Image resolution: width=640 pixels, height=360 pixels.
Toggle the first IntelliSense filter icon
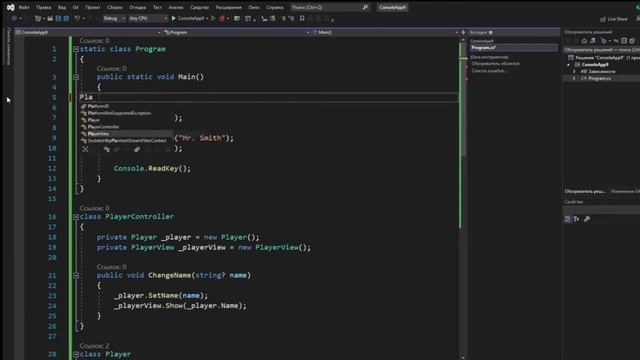(85, 149)
